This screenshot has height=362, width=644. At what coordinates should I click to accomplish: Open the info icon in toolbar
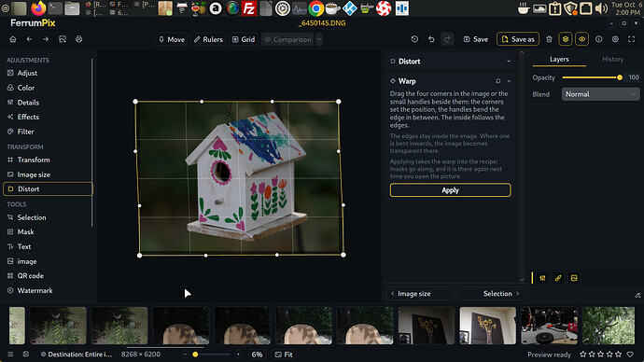point(599,39)
